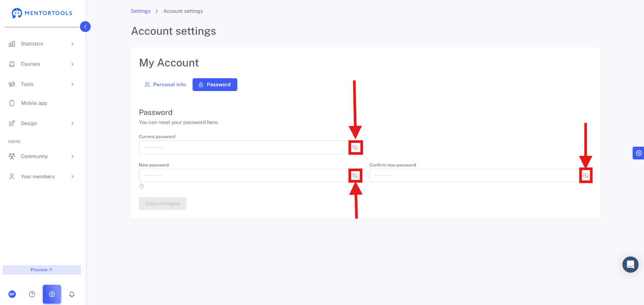
Task: Click the password hint icon below New password
Action: (x=142, y=186)
